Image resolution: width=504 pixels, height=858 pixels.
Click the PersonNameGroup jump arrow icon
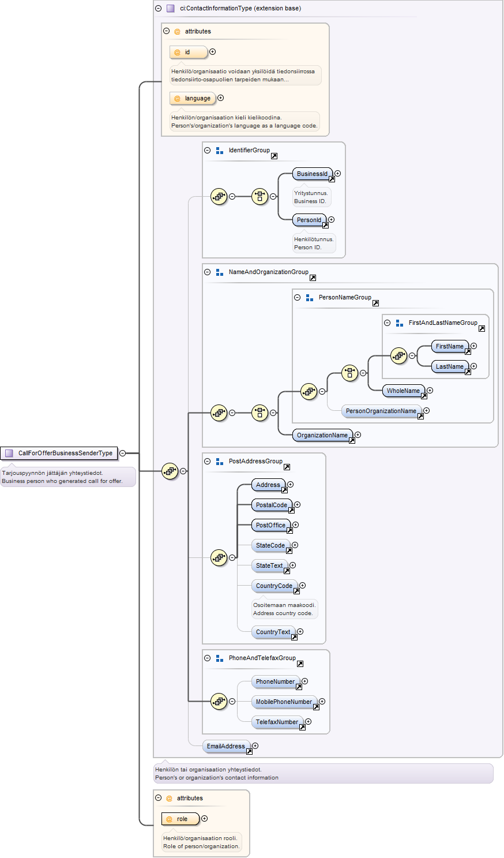tap(375, 304)
